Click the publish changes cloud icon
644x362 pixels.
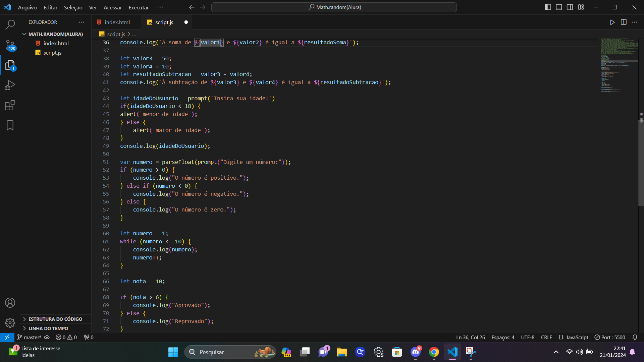point(47,337)
